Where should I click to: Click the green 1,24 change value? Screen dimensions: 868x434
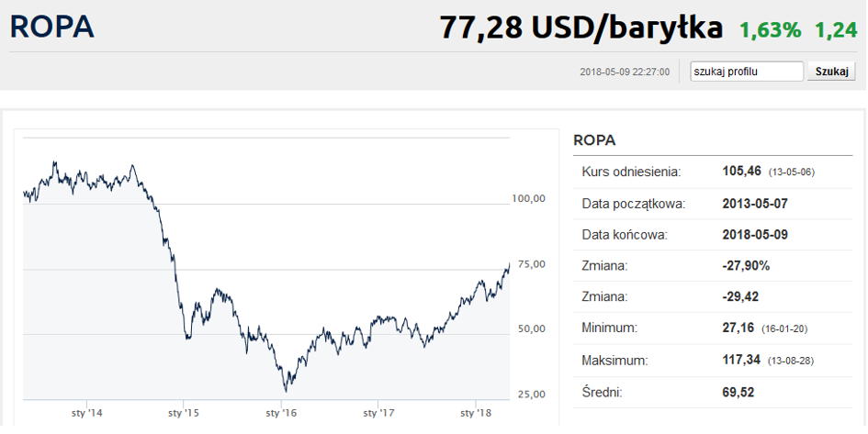835,29
